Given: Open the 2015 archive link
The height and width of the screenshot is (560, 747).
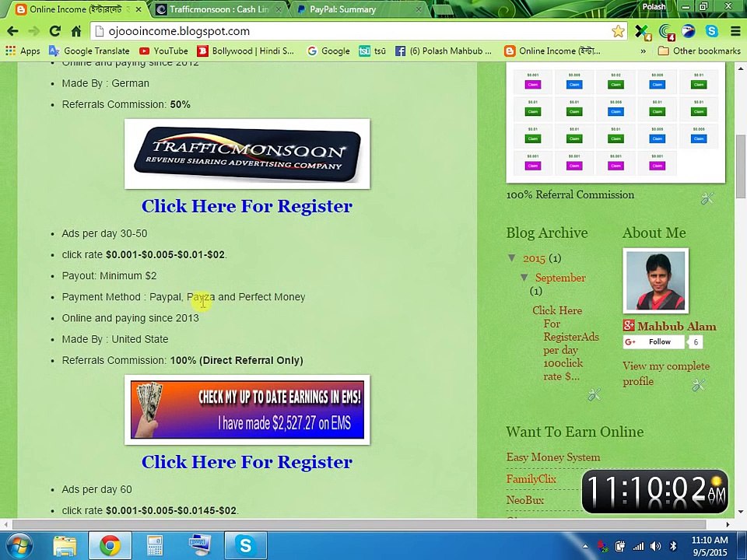Looking at the screenshot, I should click(x=534, y=258).
